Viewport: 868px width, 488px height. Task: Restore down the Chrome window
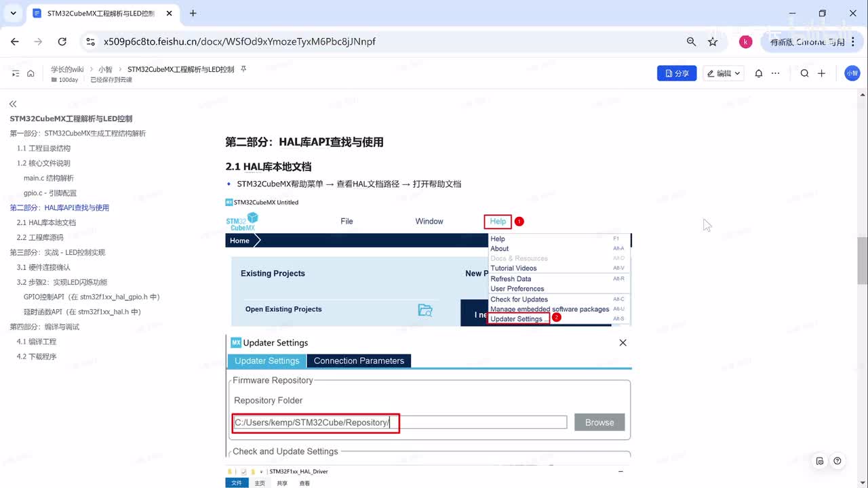[823, 13]
